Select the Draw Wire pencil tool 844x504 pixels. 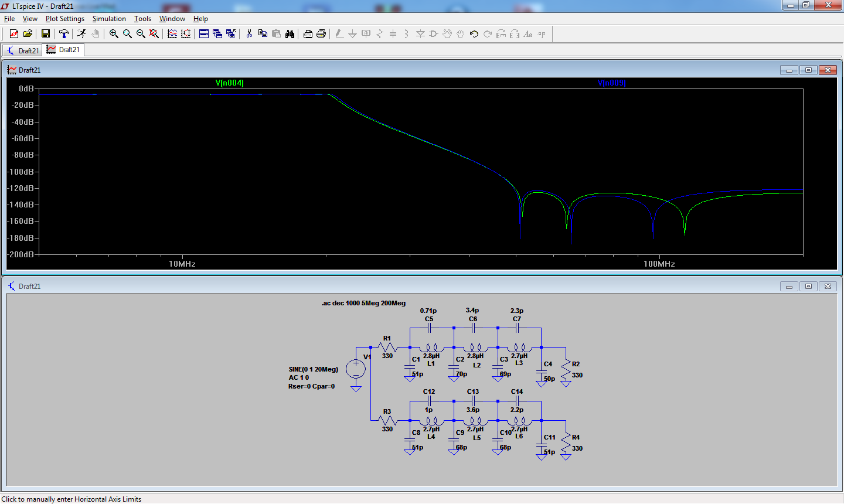339,34
